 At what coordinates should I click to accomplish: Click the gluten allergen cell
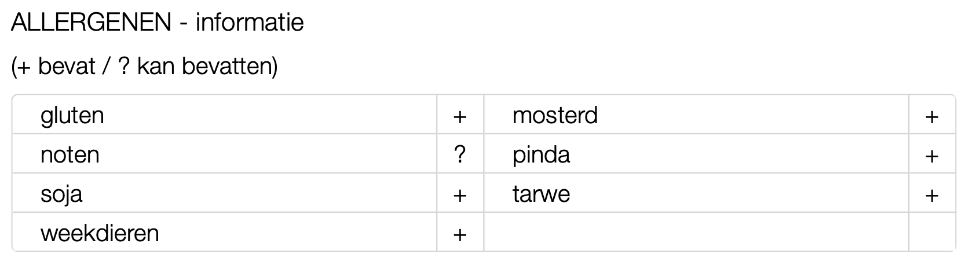tap(224, 115)
